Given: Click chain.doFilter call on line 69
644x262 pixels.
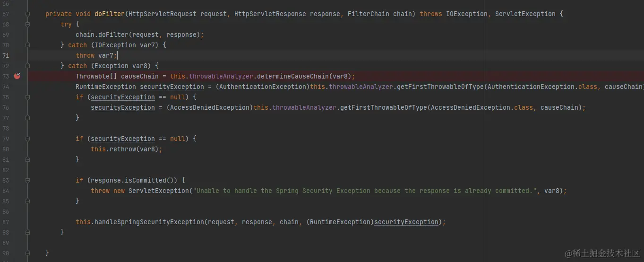Looking at the screenshot, I should [x=140, y=35].
